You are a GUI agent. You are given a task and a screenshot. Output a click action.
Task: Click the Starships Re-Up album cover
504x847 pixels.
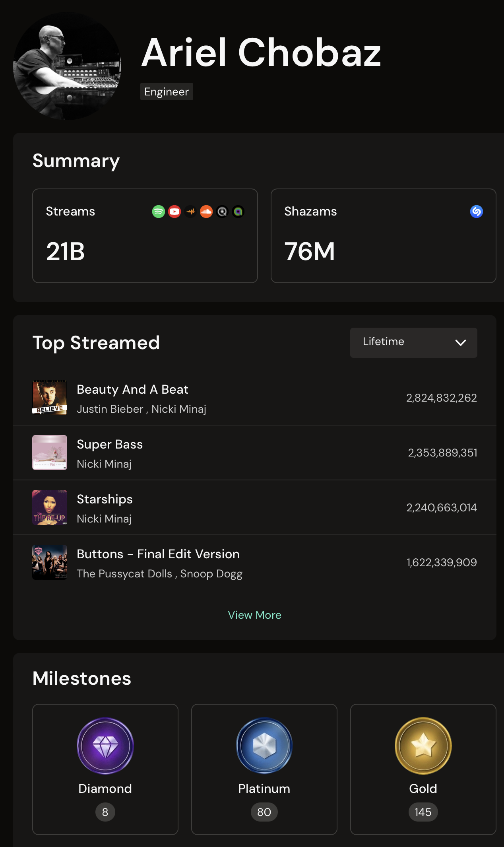coord(50,507)
